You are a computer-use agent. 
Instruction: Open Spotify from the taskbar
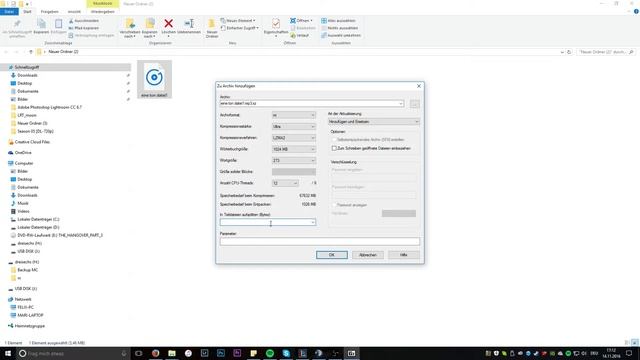(x=270, y=353)
